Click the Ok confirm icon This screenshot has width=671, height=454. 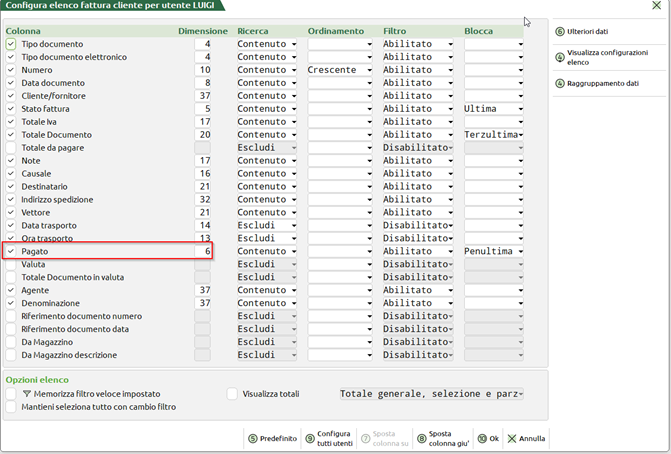click(481, 438)
